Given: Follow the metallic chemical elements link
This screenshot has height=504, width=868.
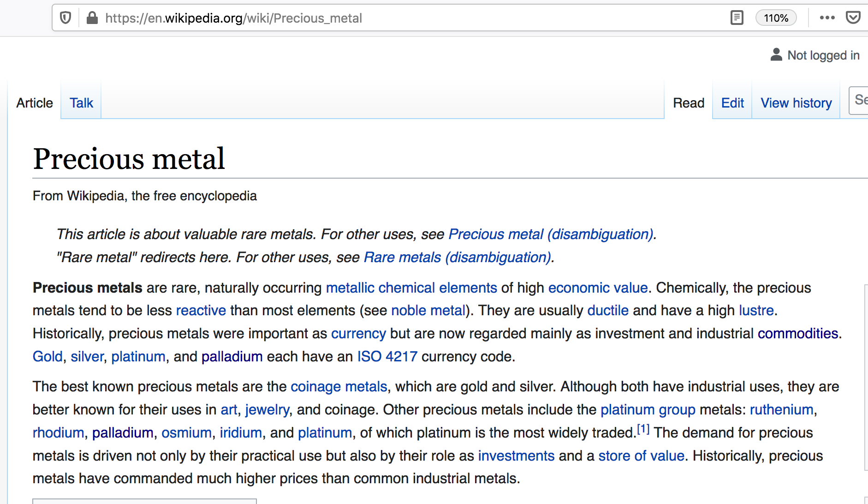Looking at the screenshot, I should (x=411, y=288).
